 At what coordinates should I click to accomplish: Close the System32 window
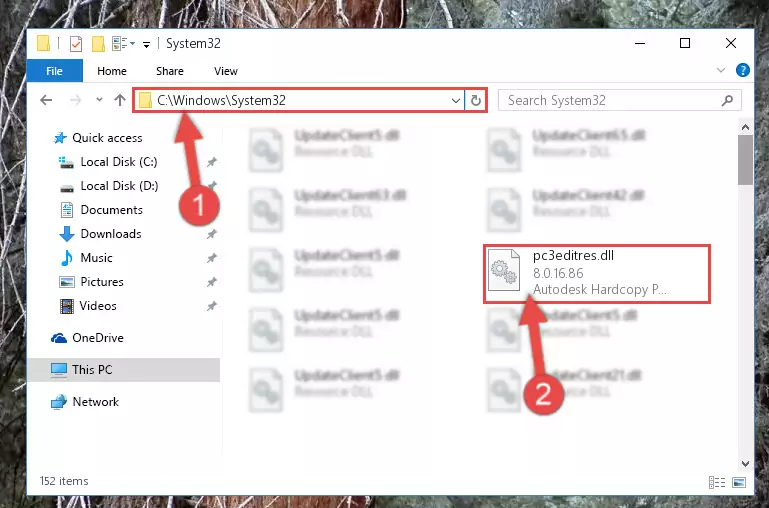click(x=731, y=44)
